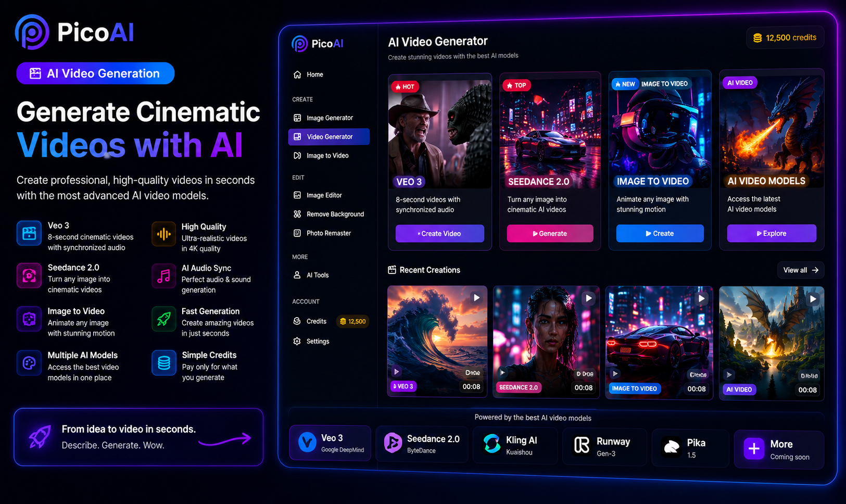This screenshot has width=846, height=504.
Task: Select the Video Generator menu item
Action: [329, 137]
